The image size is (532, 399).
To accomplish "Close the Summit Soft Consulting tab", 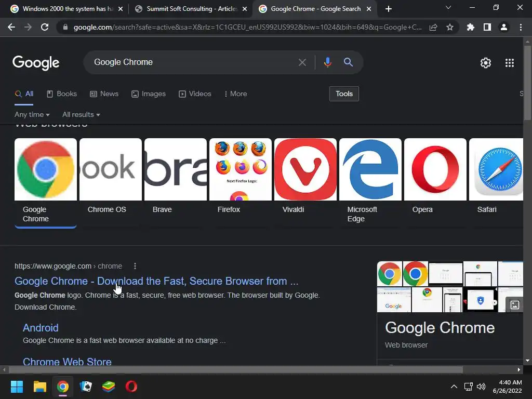I will click(x=245, y=9).
